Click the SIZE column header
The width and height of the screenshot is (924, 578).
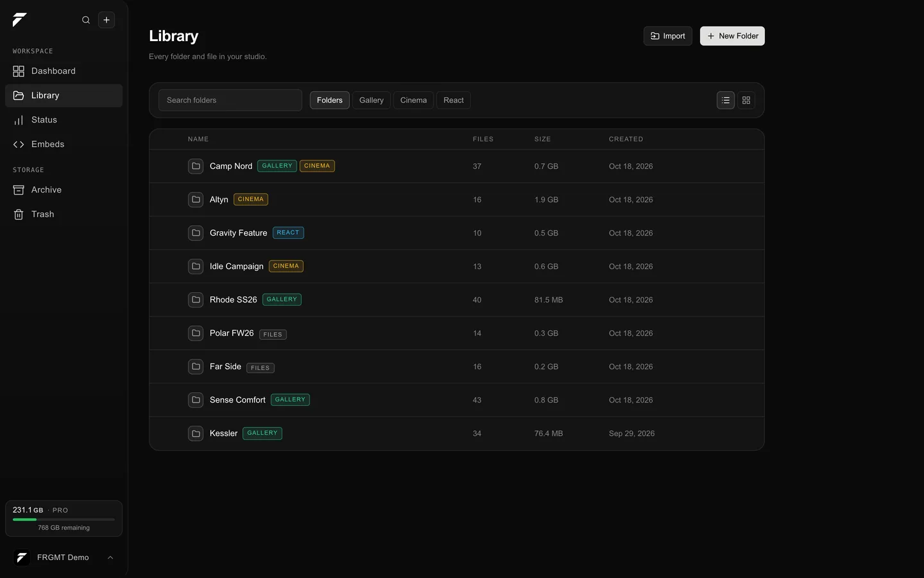543,139
